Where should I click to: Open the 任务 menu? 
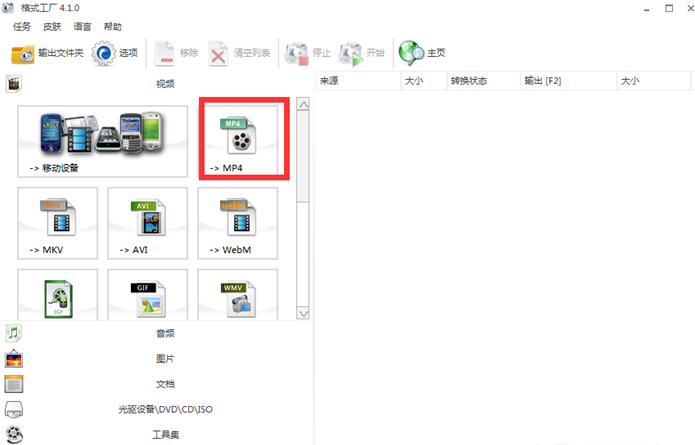[x=22, y=27]
